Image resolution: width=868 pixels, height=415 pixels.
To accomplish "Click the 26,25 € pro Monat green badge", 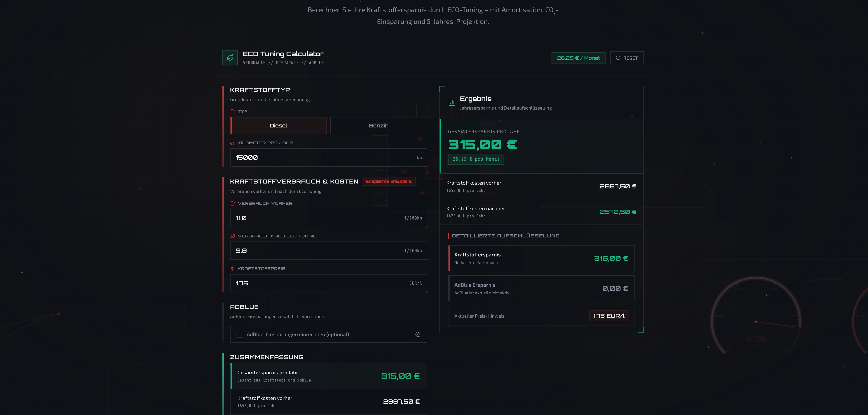I will (476, 159).
